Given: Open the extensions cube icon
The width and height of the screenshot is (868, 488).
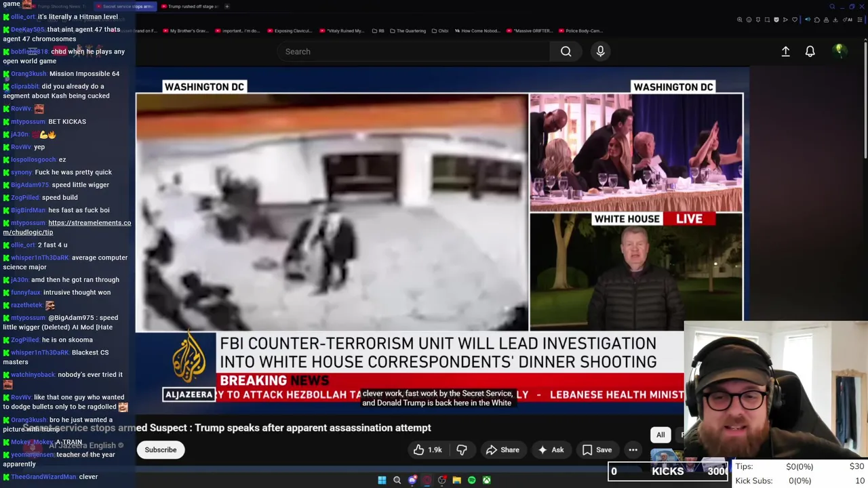Looking at the screenshot, I should [817, 20].
